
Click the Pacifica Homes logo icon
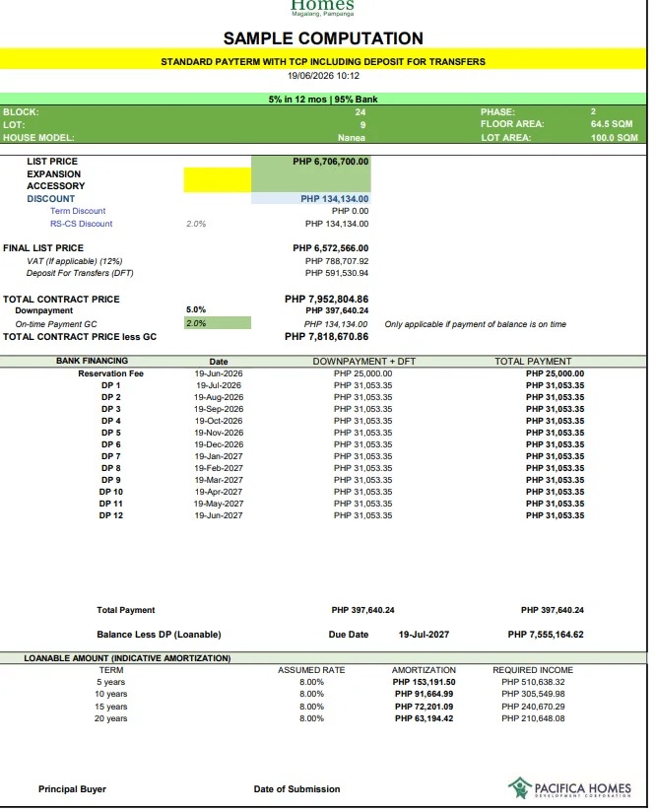pos(519,787)
